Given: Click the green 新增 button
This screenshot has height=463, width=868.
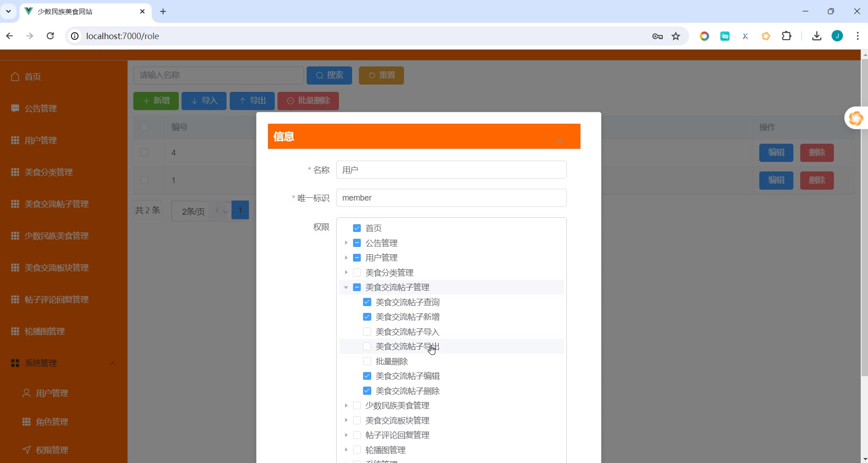Looking at the screenshot, I should click(156, 101).
